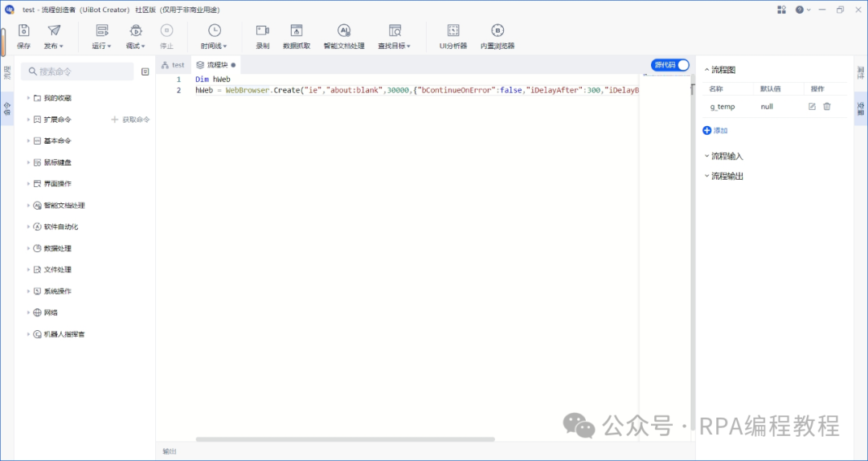The height and width of the screenshot is (461, 868).
Task: Click Find Target (查找目标) icon
Action: tap(395, 31)
